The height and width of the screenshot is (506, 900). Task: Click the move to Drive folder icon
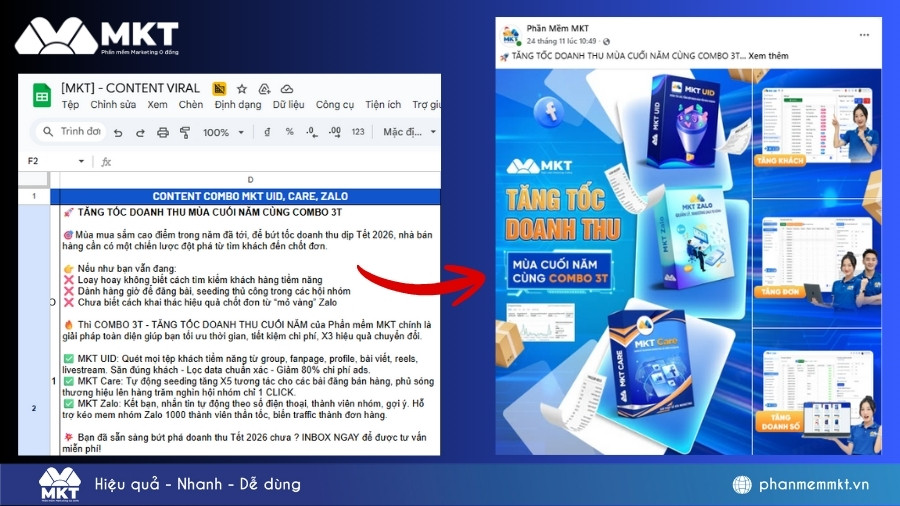(x=264, y=89)
